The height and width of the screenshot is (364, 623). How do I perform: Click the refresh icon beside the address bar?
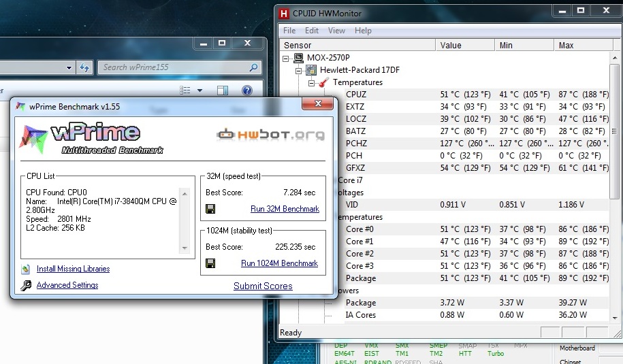click(x=84, y=68)
